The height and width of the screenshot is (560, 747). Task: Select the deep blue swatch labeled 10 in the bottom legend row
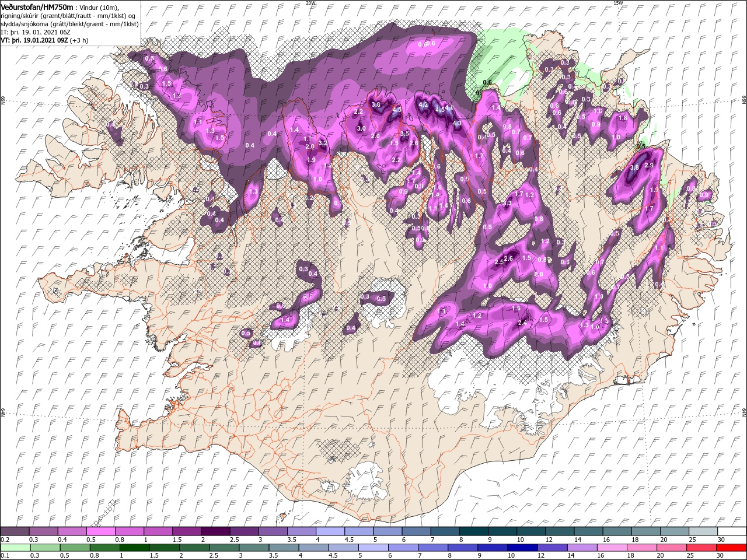[x=522, y=547]
